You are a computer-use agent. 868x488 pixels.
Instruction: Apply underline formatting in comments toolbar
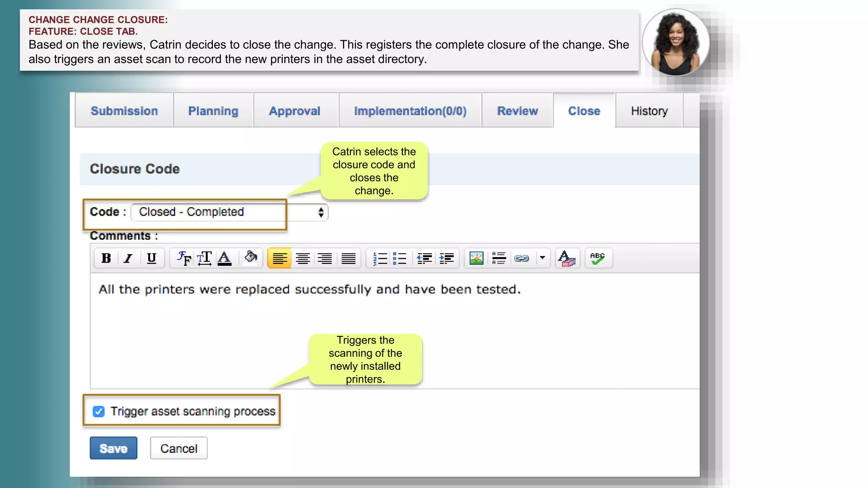151,258
